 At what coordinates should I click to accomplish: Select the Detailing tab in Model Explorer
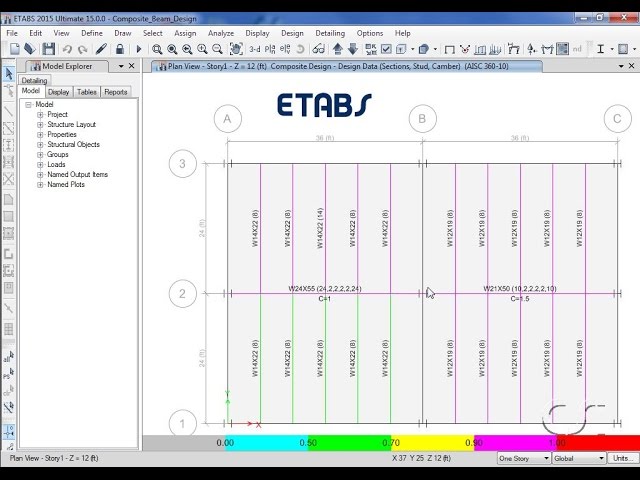[x=34, y=80]
